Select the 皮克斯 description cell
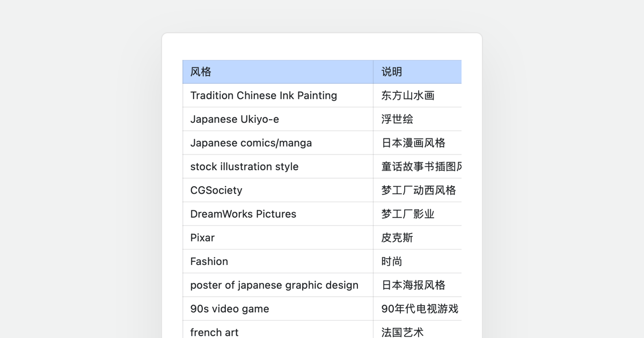This screenshot has width=644, height=338. [397, 238]
